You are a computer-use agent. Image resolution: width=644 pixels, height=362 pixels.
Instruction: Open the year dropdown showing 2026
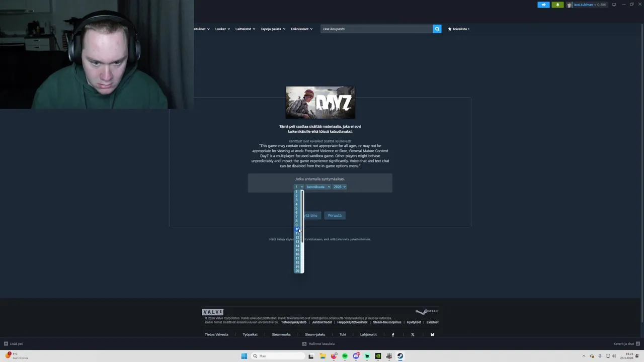340,187
